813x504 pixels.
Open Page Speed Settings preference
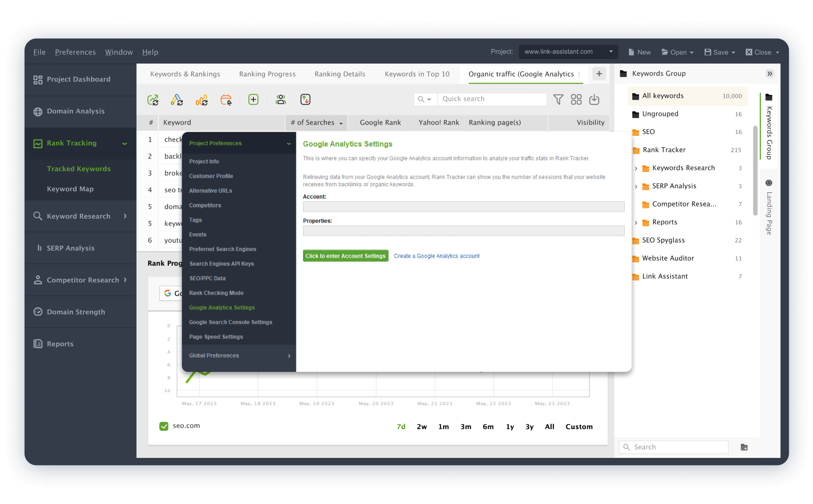(x=216, y=337)
